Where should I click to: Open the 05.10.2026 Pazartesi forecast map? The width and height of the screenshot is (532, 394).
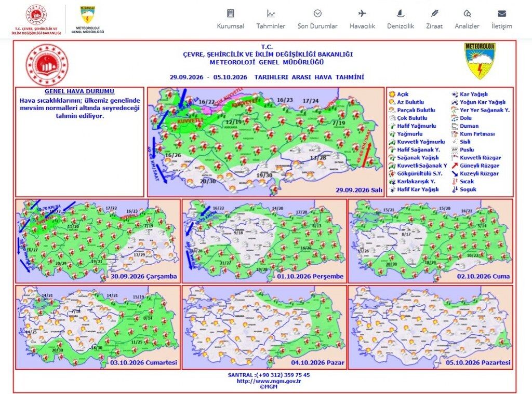[431, 327]
